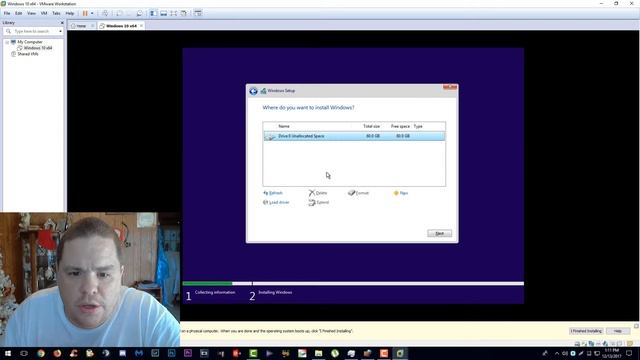Close the Home tab
640x360 pixels.
click(x=93, y=26)
